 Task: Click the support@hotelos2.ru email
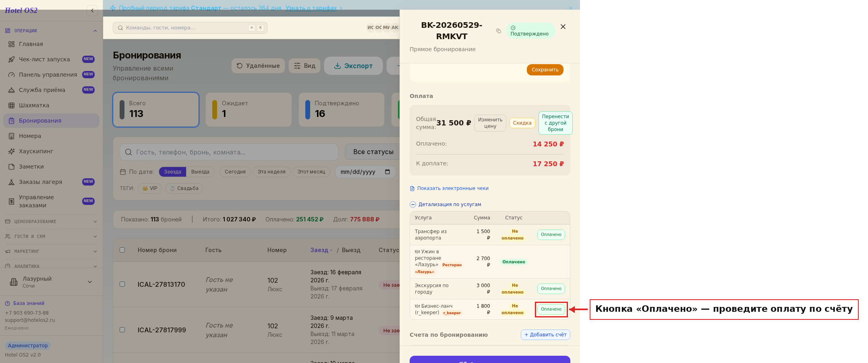coord(30,320)
